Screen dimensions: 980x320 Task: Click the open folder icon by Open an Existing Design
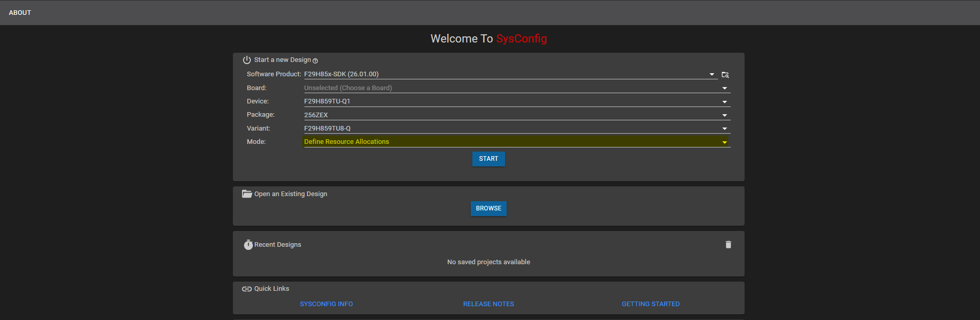(247, 194)
